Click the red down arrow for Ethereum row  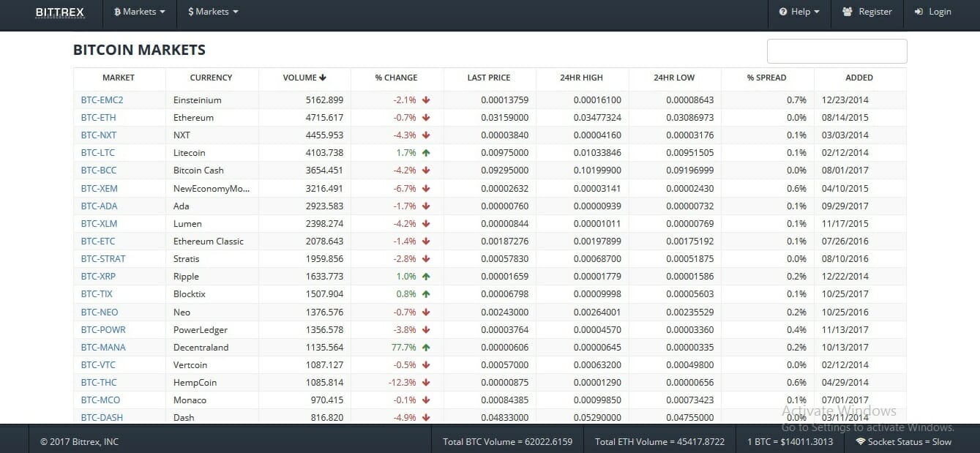pyautogui.click(x=426, y=118)
